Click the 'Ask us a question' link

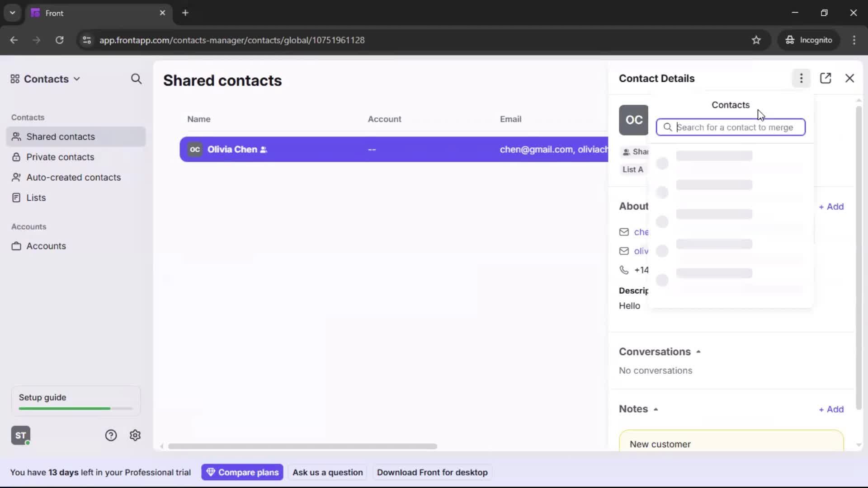(328, 472)
